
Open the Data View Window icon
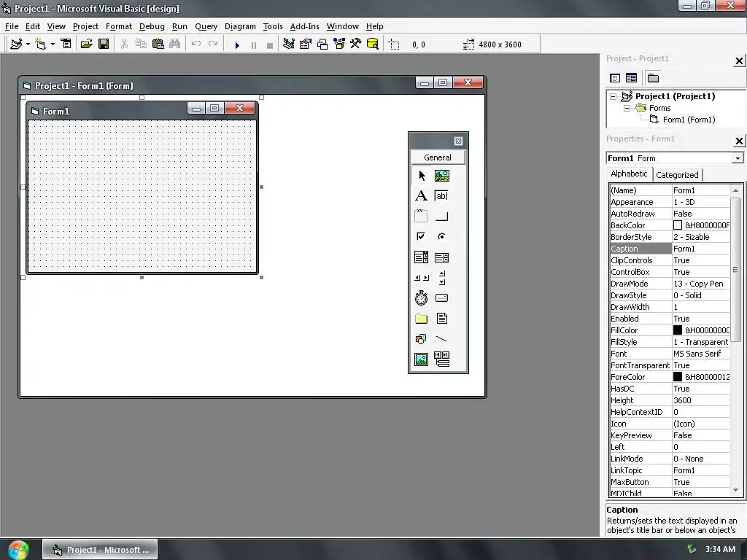pos(373,44)
